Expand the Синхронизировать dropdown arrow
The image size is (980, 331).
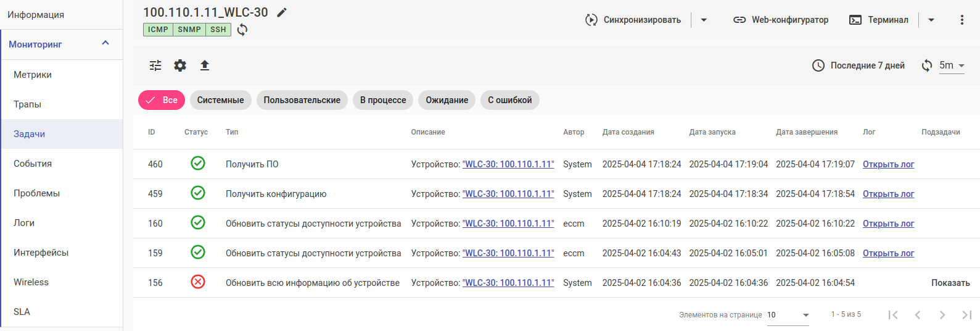click(704, 20)
